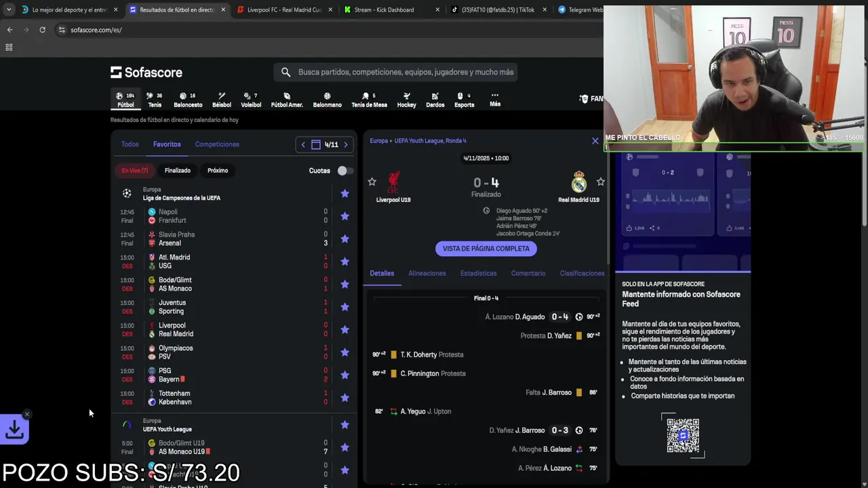
Task: Toggle favorite star for Liverpool vs Real Madrid
Action: tap(344, 329)
